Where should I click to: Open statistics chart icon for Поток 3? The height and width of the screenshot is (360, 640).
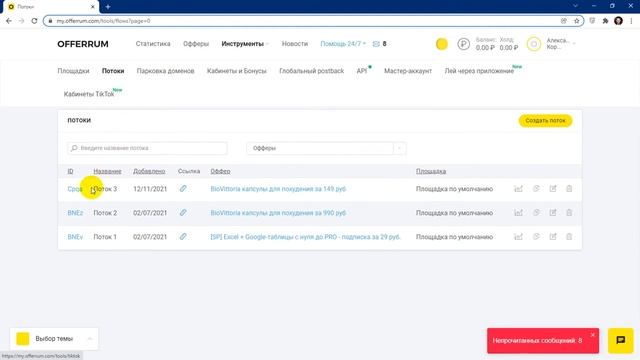coord(518,189)
